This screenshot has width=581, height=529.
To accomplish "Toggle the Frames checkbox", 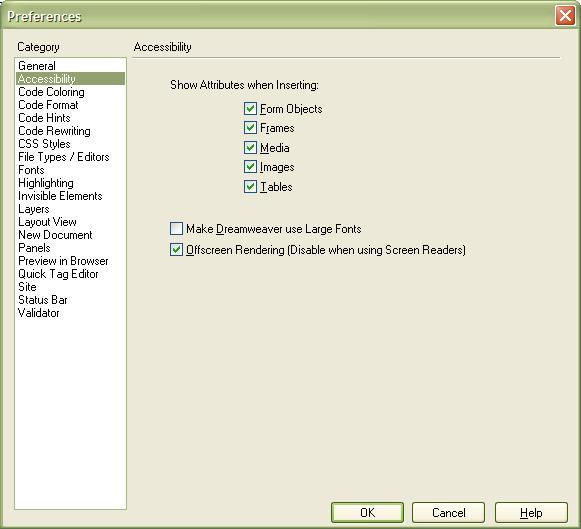I will coord(250,128).
